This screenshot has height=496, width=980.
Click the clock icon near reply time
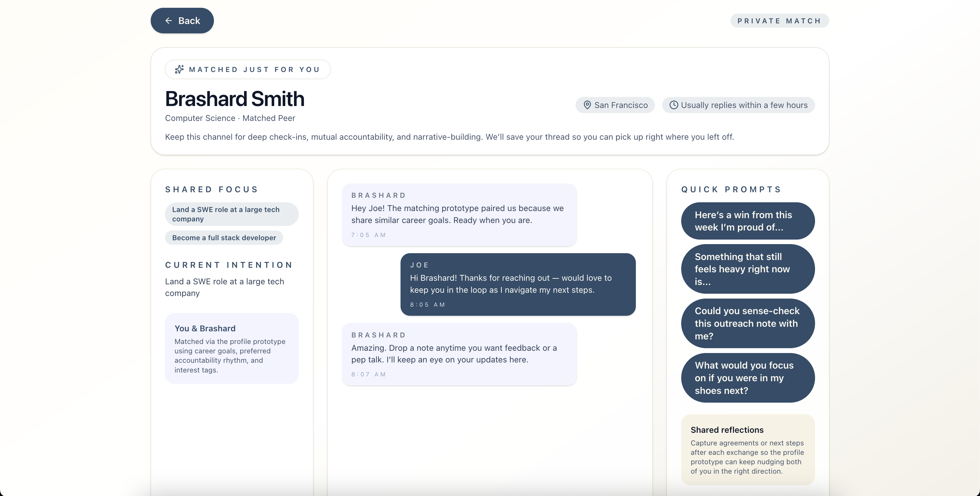click(x=673, y=105)
